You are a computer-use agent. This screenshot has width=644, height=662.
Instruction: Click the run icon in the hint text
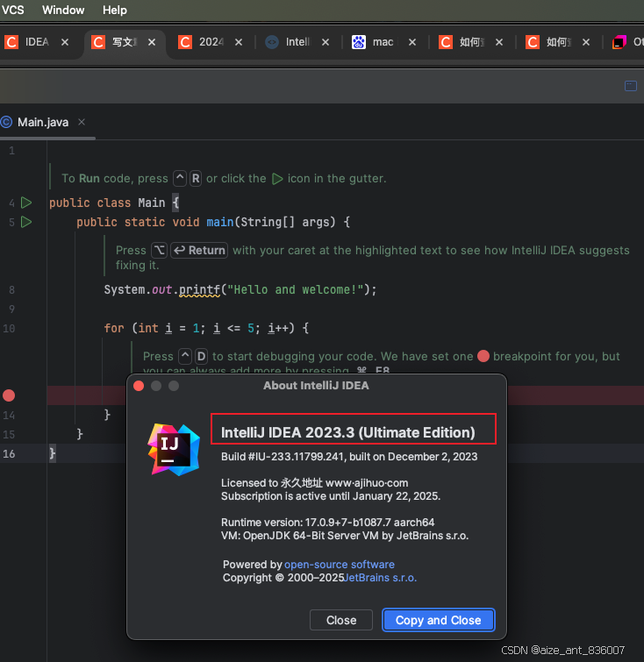[277, 179]
